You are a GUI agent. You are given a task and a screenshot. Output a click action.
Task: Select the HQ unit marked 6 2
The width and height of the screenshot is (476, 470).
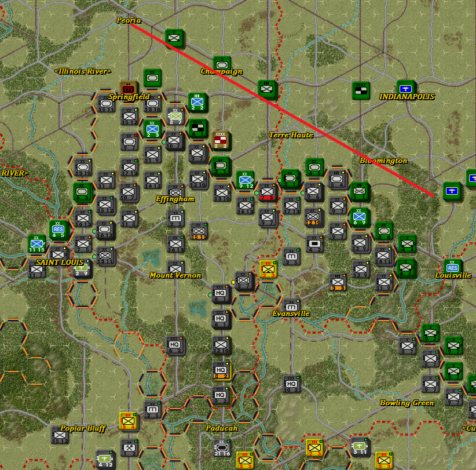point(174,345)
